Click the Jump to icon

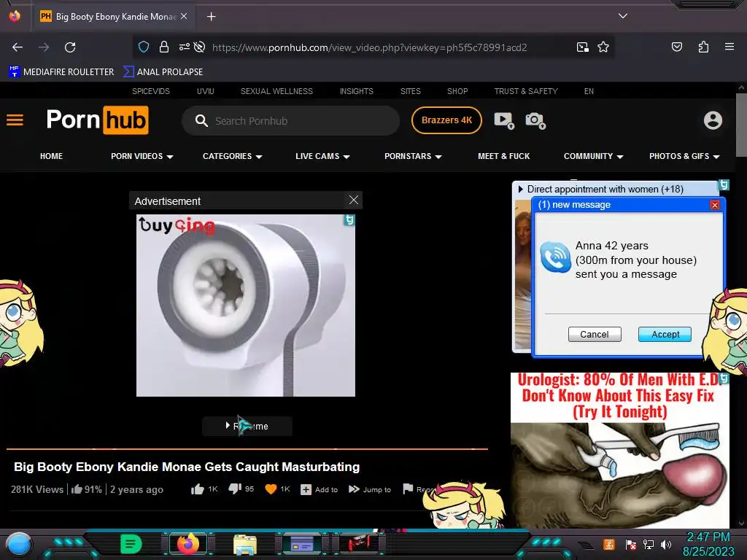(x=354, y=489)
